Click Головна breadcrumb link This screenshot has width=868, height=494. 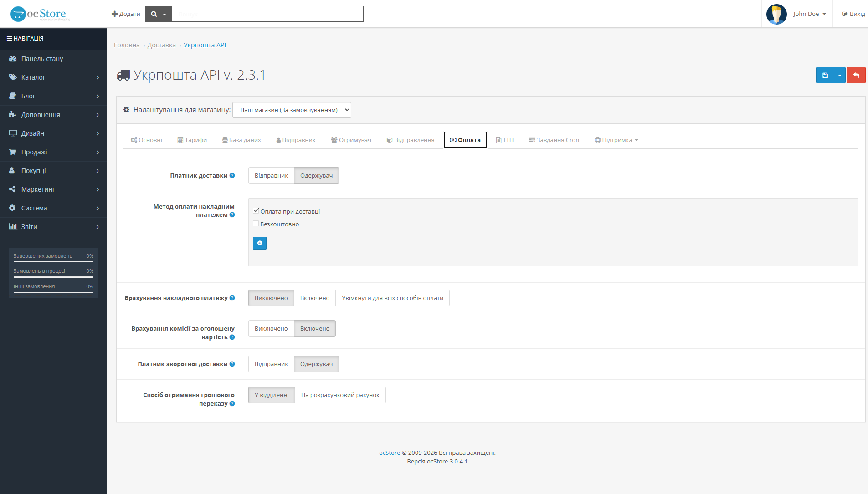coord(127,45)
